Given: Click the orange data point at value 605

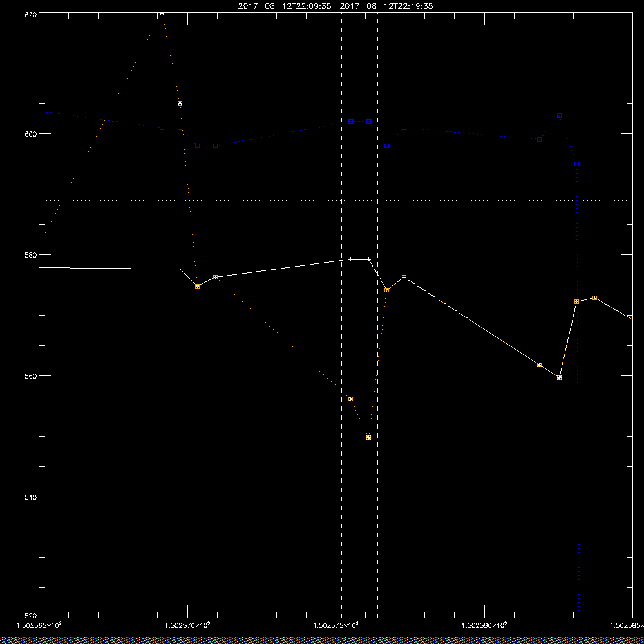Looking at the screenshot, I should pyautogui.click(x=180, y=104).
